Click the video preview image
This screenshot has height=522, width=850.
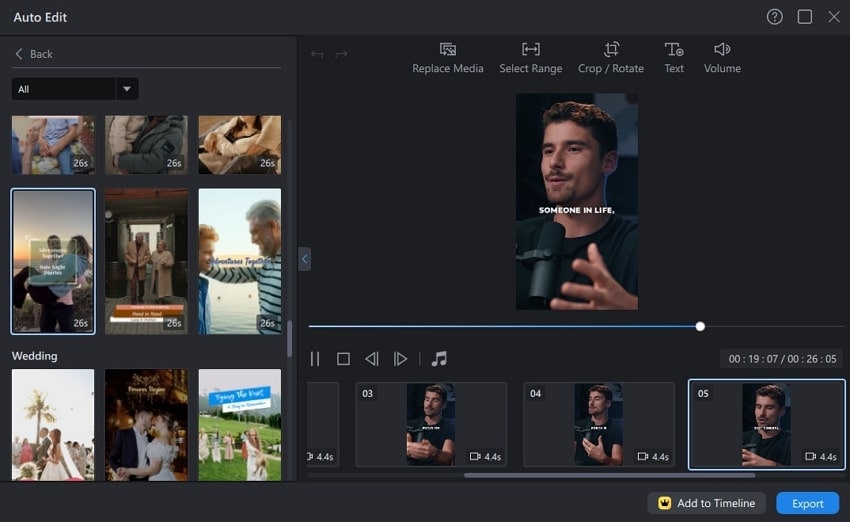[x=577, y=202]
